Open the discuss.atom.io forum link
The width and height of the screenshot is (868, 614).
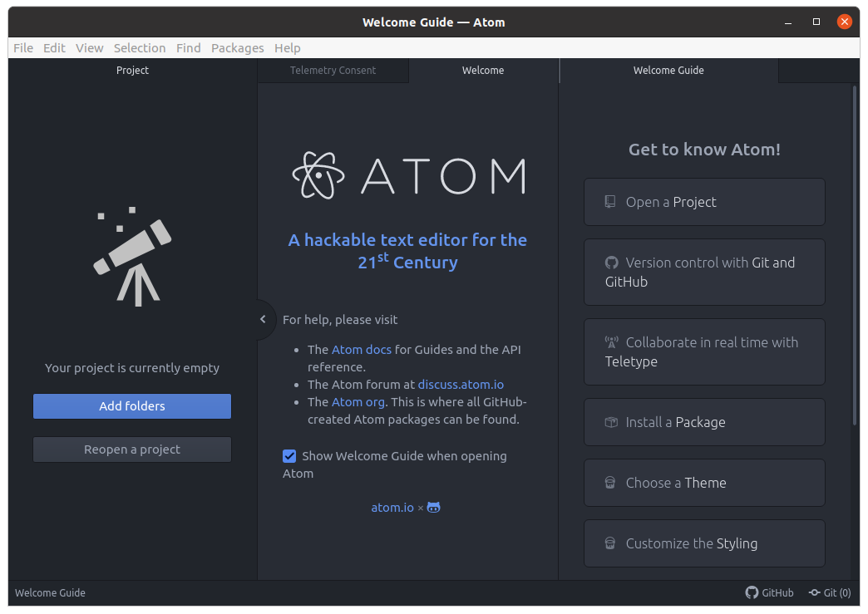(x=461, y=385)
